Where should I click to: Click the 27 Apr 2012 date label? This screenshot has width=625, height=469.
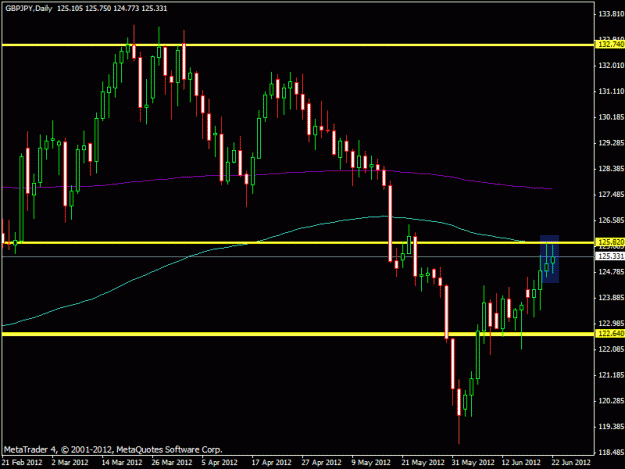pos(322,463)
